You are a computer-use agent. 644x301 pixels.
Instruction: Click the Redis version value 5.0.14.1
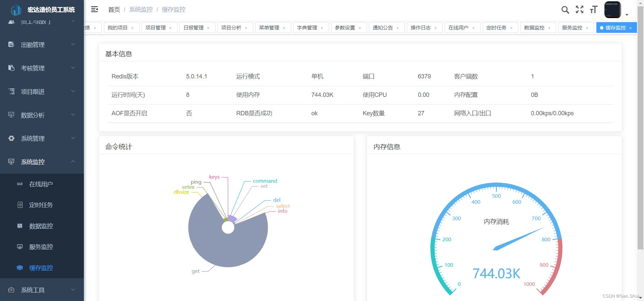point(197,76)
